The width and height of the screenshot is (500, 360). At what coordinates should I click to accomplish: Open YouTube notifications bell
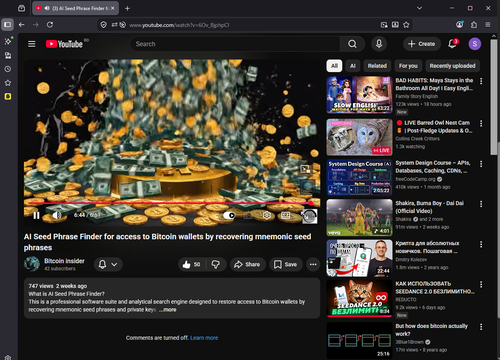pyautogui.click(x=452, y=44)
